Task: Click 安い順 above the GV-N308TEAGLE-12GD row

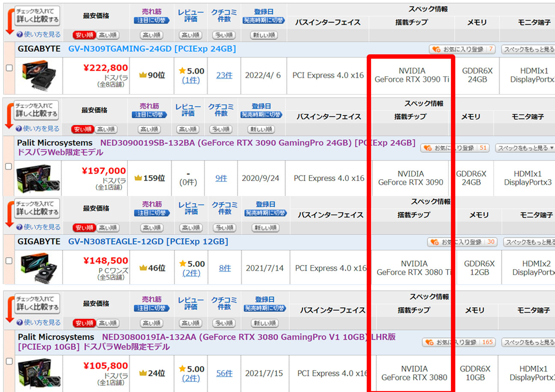Action: (x=84, y=228)
